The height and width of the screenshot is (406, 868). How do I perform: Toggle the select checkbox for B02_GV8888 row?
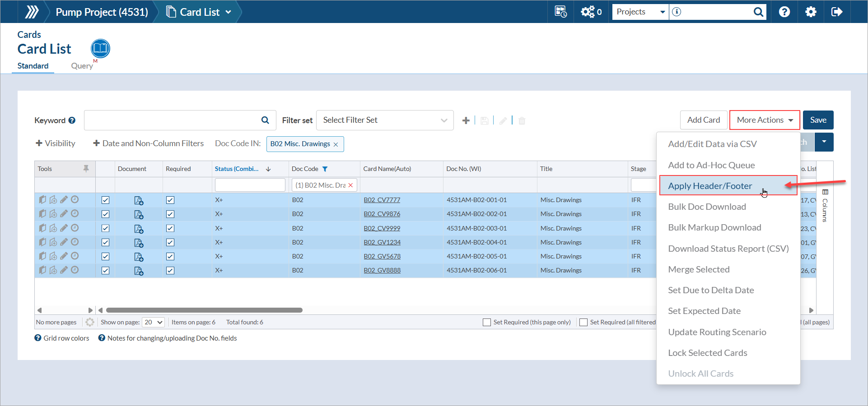coord(105,271)
